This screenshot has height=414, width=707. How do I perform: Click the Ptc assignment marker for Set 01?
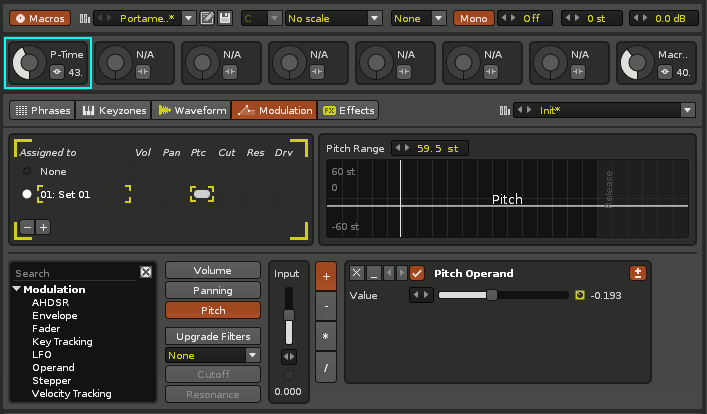pyautogui.click(x=202, y=194)
